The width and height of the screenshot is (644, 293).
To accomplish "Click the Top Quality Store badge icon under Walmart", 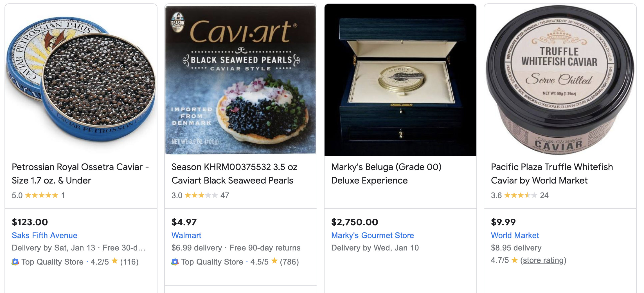I will [x=175, y=262].
